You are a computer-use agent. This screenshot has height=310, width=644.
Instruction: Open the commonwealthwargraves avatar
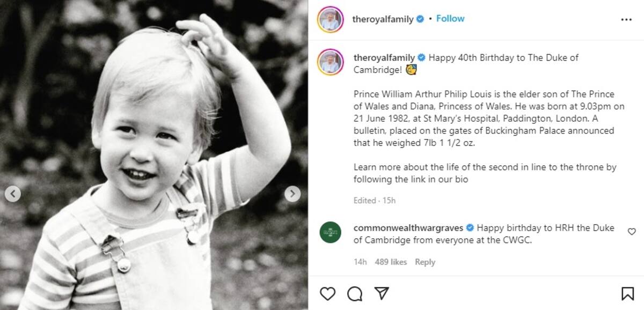(x=331, y=232)
